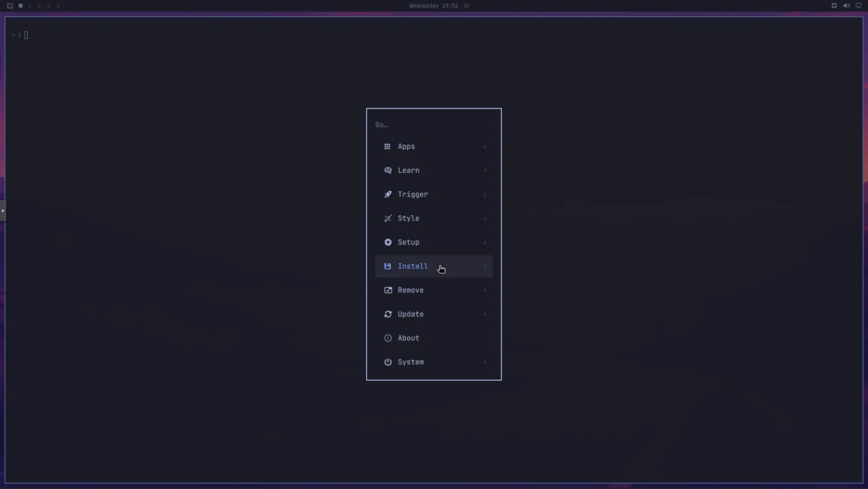This screenshot has width=868, height=489.
Task: Click the Wednesday 19:52 clock
Action: tap(433, 5)
